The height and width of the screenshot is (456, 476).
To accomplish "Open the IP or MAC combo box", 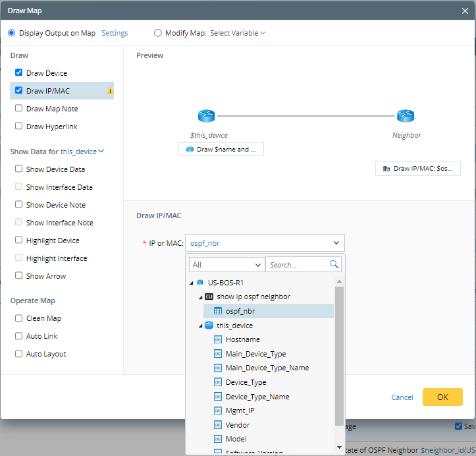I will tap(265, 243).
